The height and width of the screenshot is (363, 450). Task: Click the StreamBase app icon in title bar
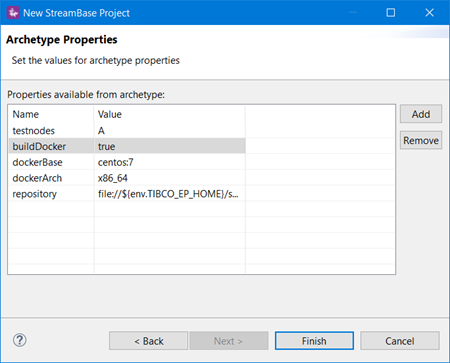[13, 13]
